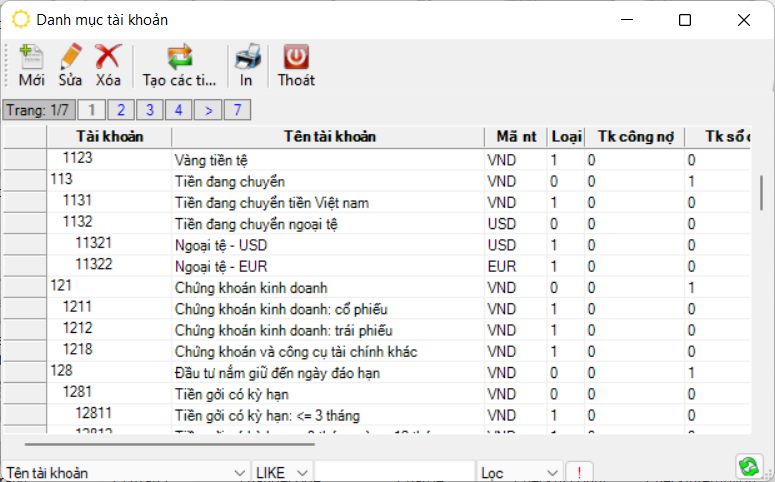Open the Lọc filter mode dropdown
Image resolution: width=775 pixels, height=482 pixels.
[x=552, y=472]
